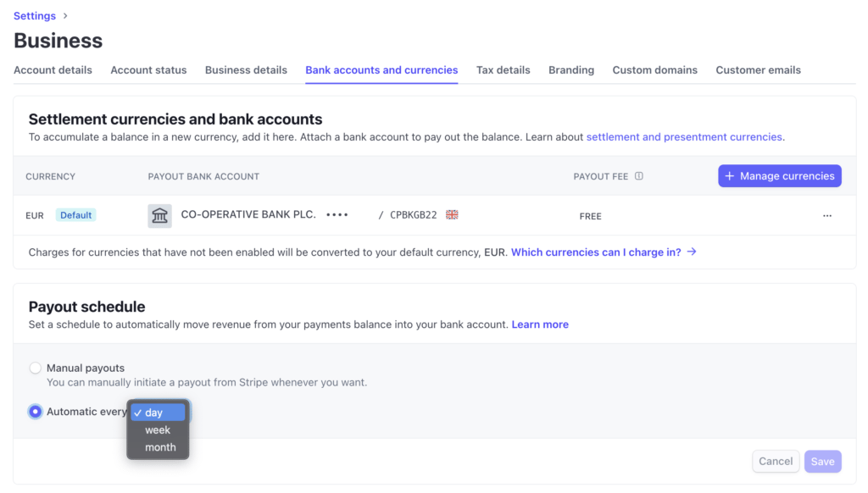Open settlement and presentment currencies link
This screenshot has height=493, width=868.
pos(685,137)
